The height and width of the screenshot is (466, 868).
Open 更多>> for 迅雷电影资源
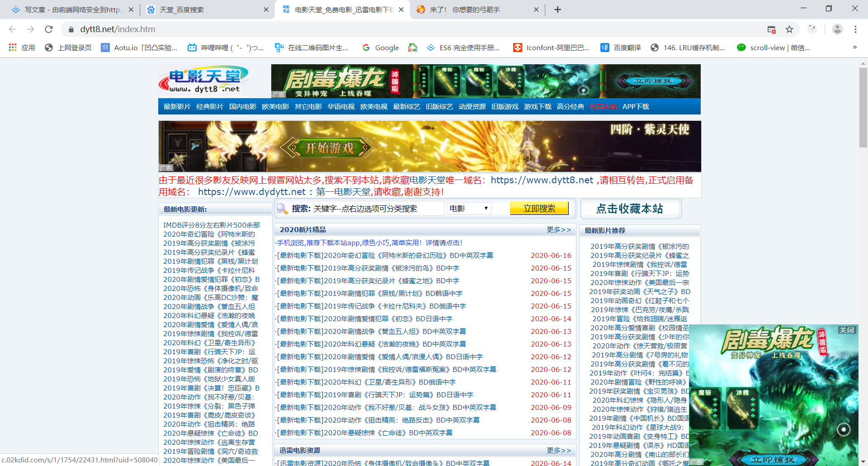559,450
